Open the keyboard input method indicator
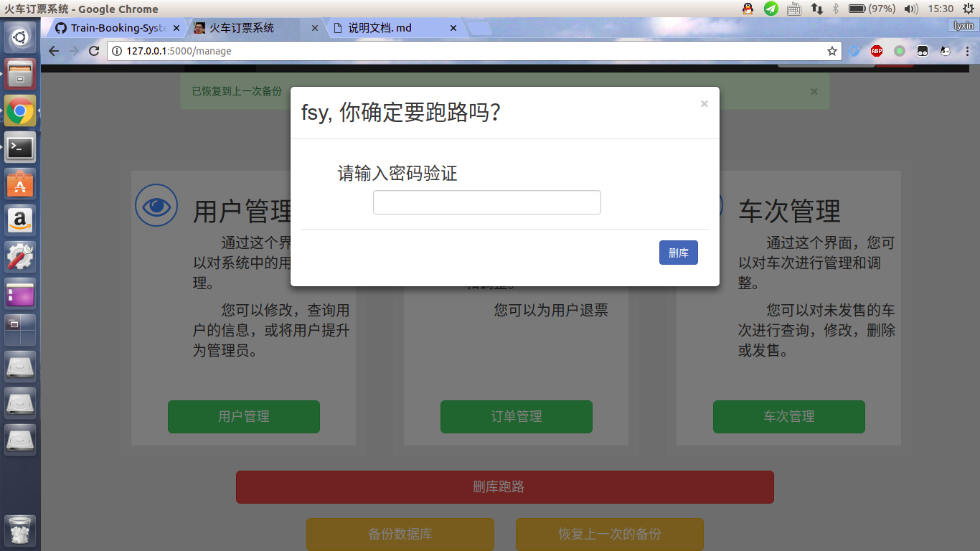The image size is (980, 551). pyautogui.click(x=794, y=9)
